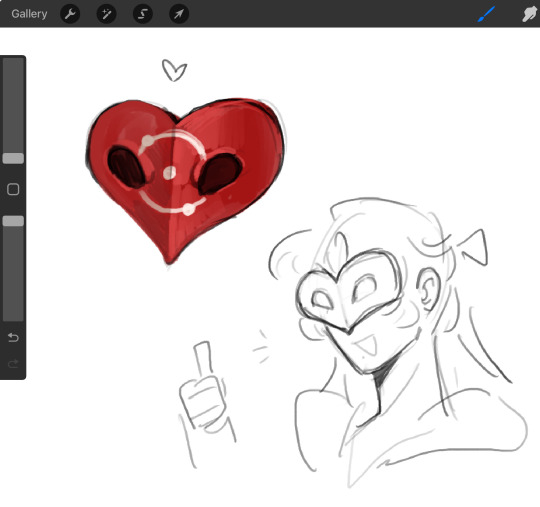
Task: Return to the Gallery
Action: click(x=29, y=14)
